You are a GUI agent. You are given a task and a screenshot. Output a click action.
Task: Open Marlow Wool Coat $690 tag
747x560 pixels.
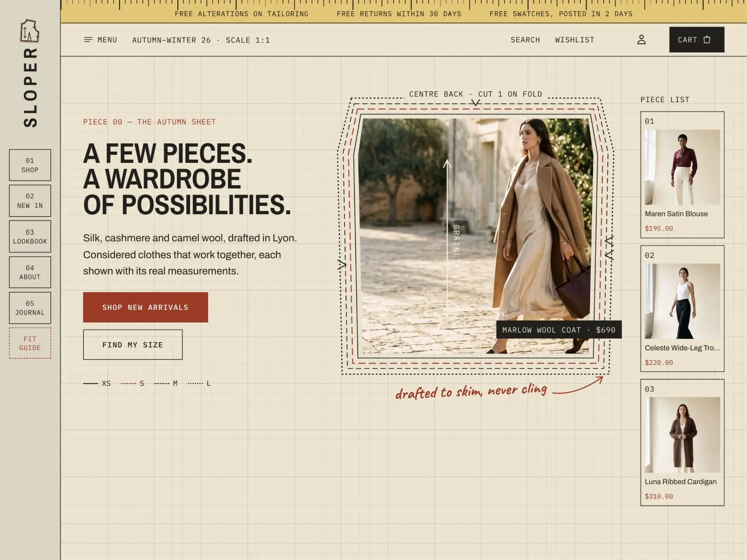559,329
